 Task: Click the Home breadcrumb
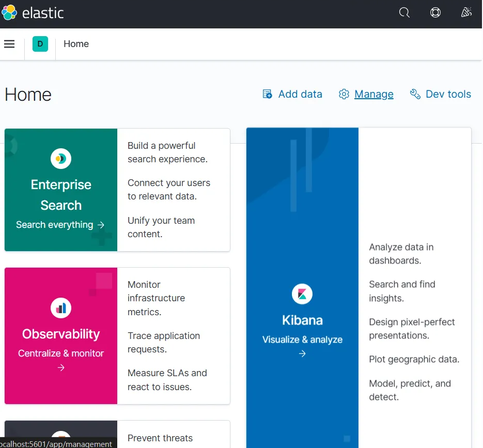[x=76, y=44]
